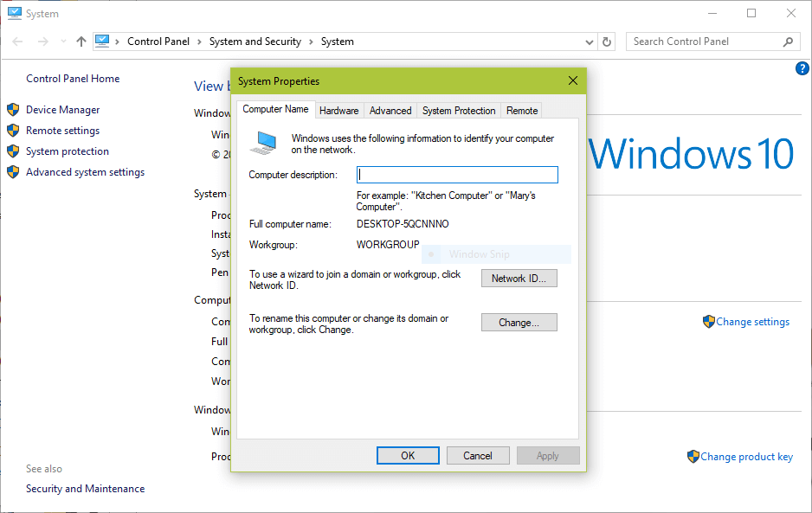Click System in the breadcrumb
812x513 pixels.
(x=337, y=42)
